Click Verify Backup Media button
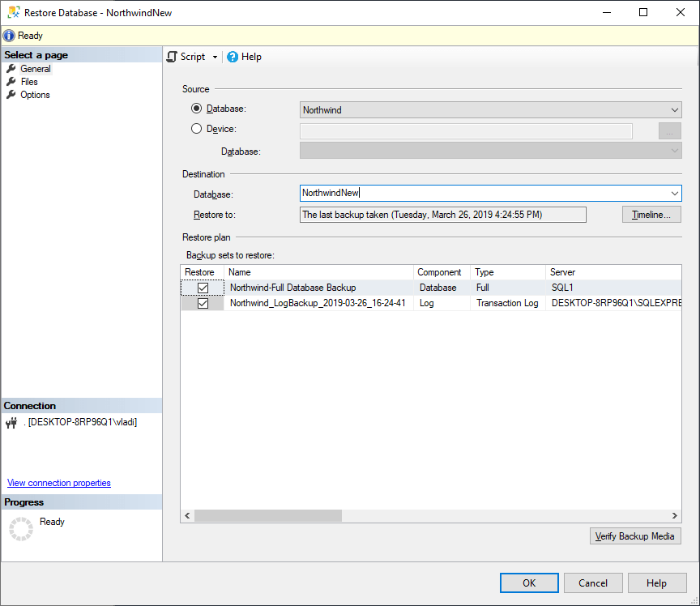700x606 pixels. point(635,536)
